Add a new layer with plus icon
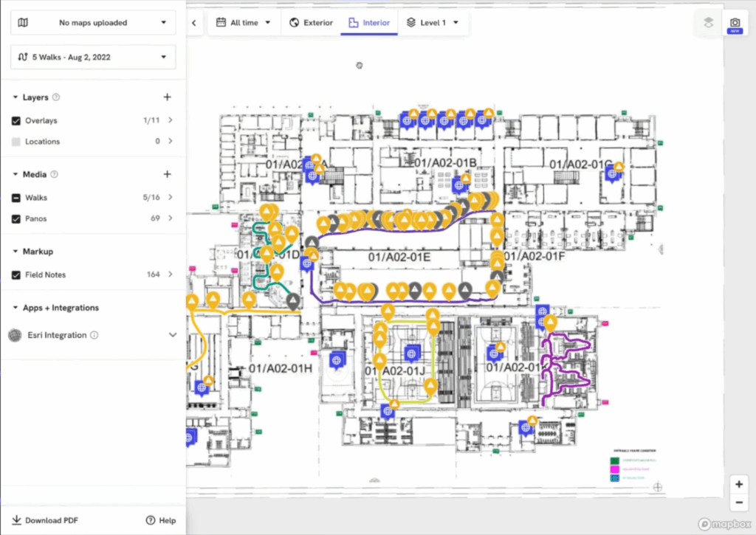 click(167, 97)
